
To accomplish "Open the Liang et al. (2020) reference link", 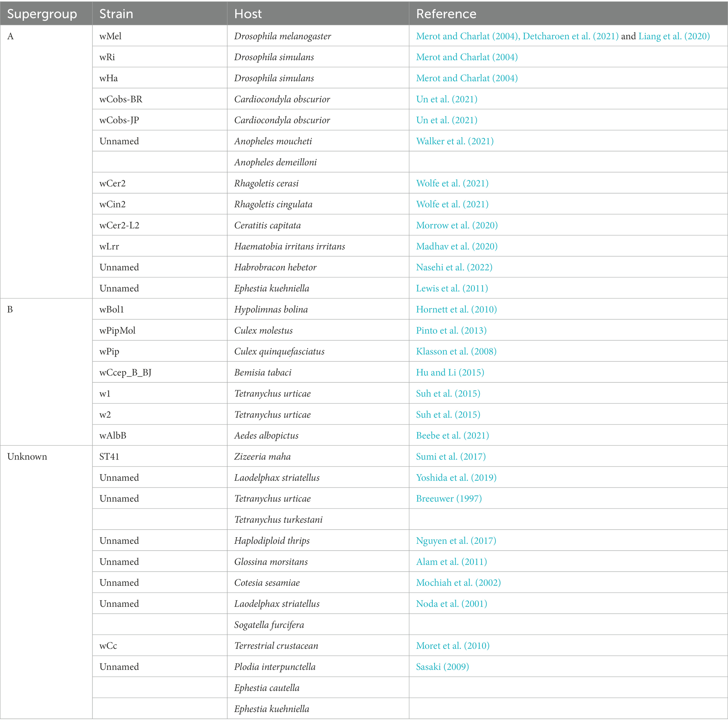I will click(x=674, y=36).
